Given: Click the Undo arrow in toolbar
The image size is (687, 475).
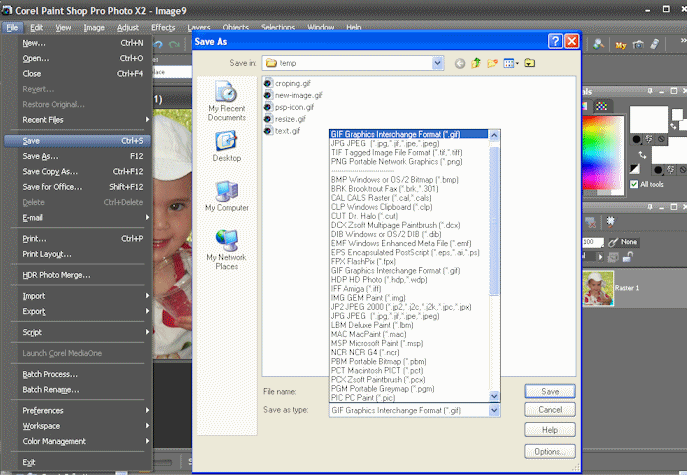Looking at the screenshot, I should [159, 44].
